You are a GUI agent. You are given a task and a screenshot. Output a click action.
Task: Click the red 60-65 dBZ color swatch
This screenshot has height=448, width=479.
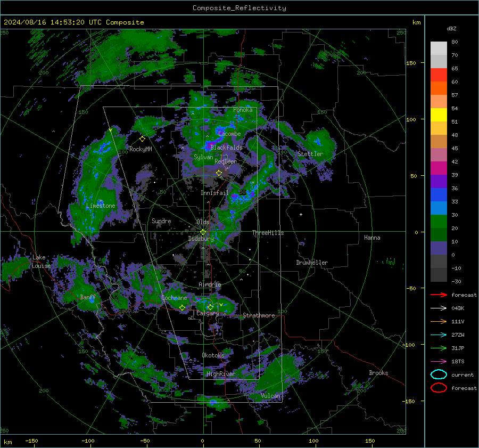point(439,75)
